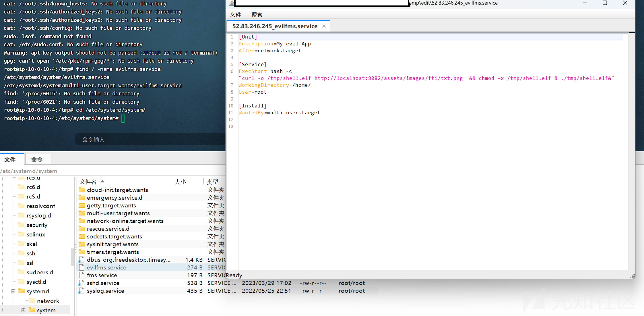This screenshot has height=316, width=644.
Task: Click the tree panel vertical scrollbar
Action: [73, 257]
